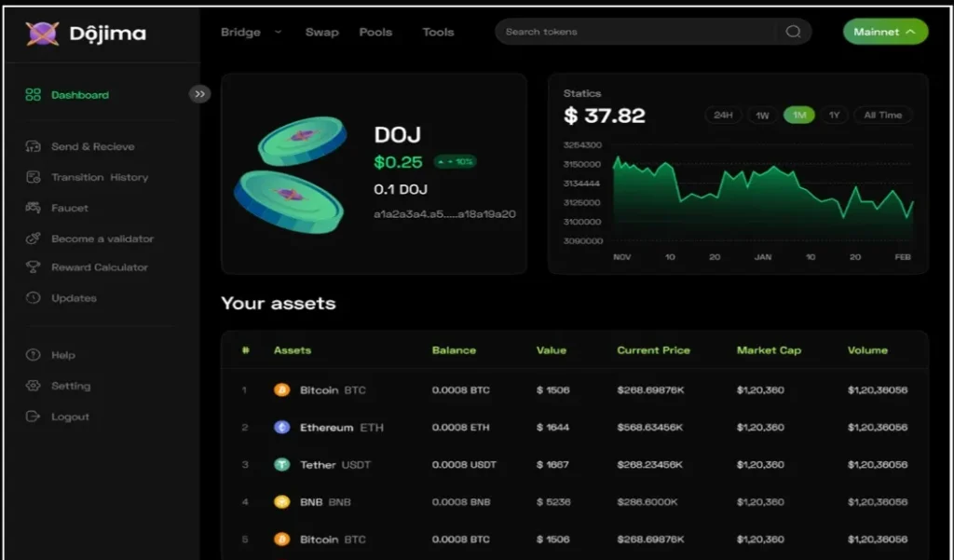Click the Assets column header
Image resolution: width=954 pixels, height=560 pixels.
[292, 350]
